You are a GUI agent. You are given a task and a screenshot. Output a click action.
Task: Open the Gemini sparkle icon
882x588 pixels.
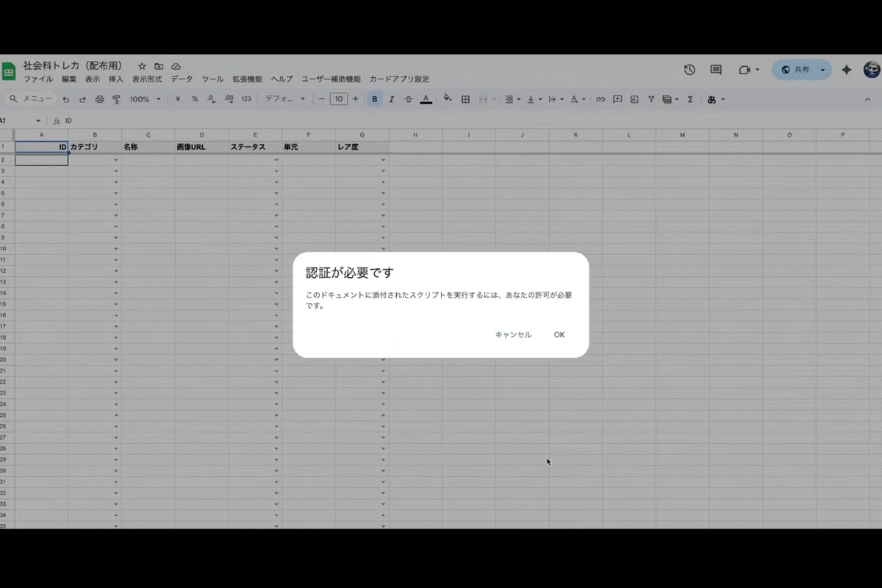click(x=847, y=70)
